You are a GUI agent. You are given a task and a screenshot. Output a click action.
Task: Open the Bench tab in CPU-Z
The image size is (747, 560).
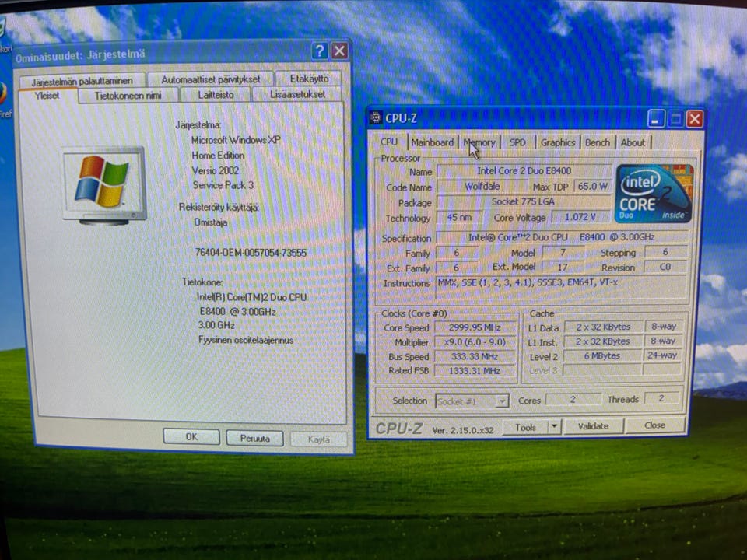click(598, 142)
